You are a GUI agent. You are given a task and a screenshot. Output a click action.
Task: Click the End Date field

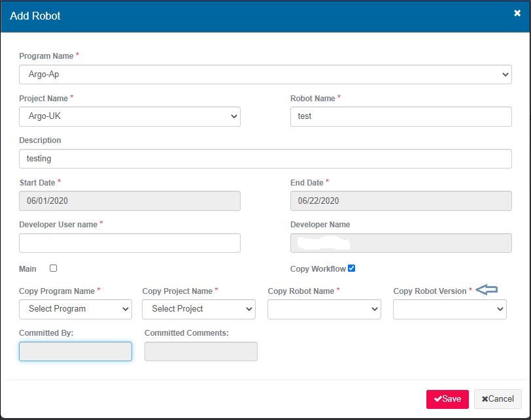tap(400, 201)
